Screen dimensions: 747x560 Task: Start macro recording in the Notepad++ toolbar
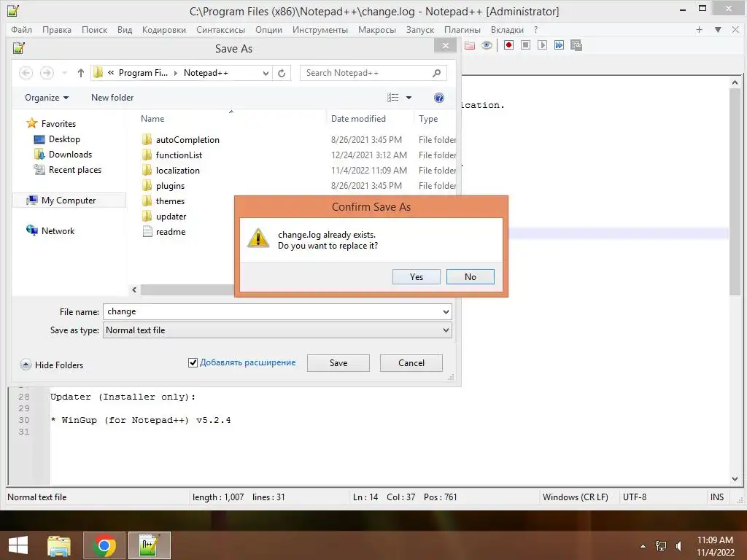coord(508,45)
